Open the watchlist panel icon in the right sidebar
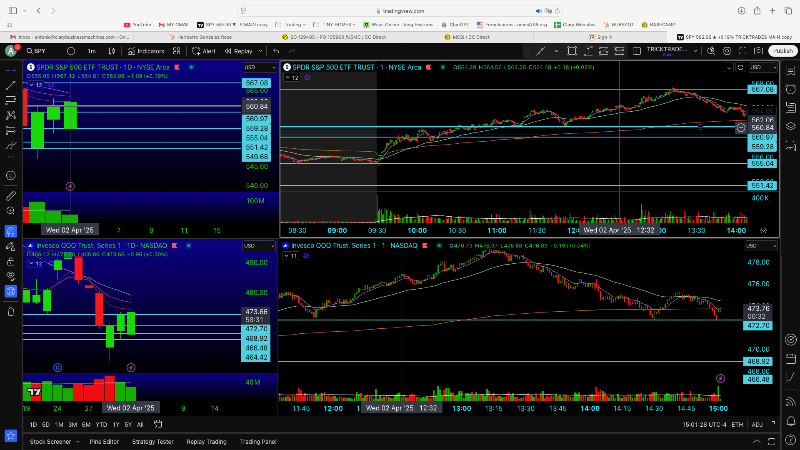Screen dimensions: 800x450 pyautogui.click(x=791, y=71)
